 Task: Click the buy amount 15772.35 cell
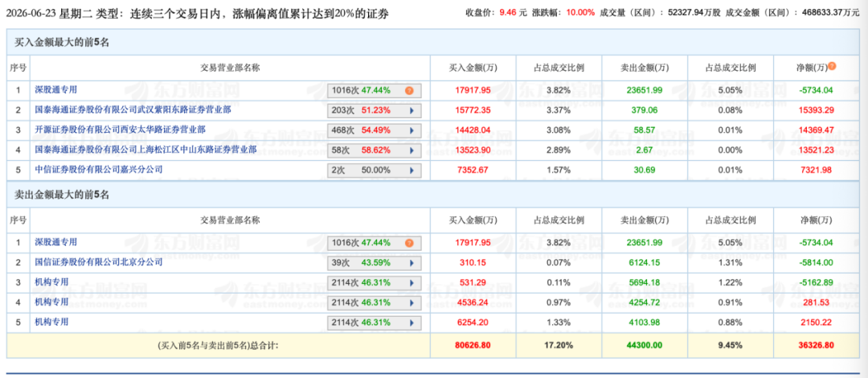(473, 110)
